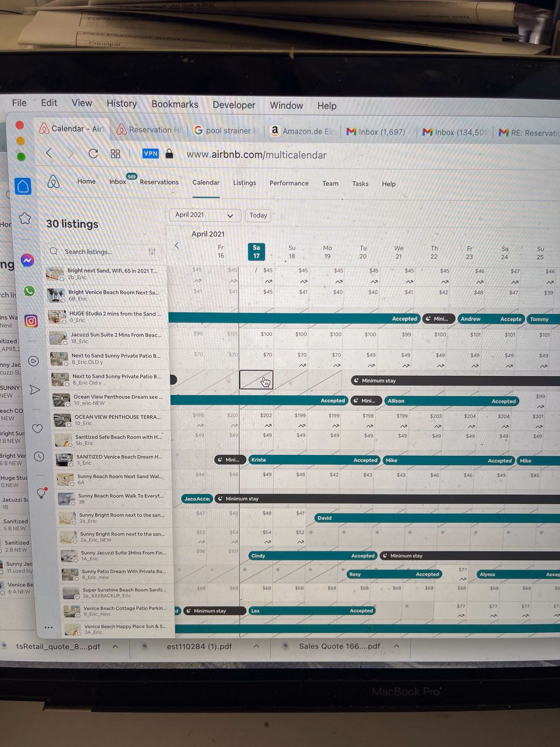
Task: Open WhatsApp in the browser sidebar
Action: point(29,291)
